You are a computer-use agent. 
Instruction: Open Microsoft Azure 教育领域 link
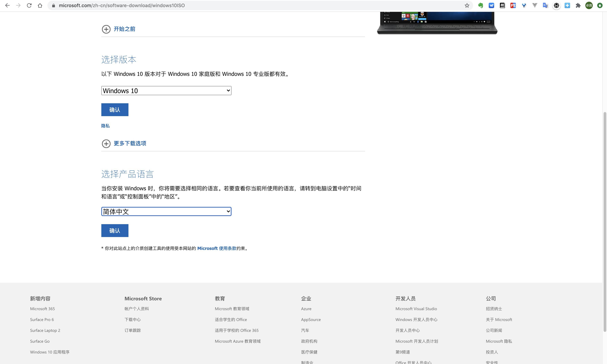click(238, 341)
